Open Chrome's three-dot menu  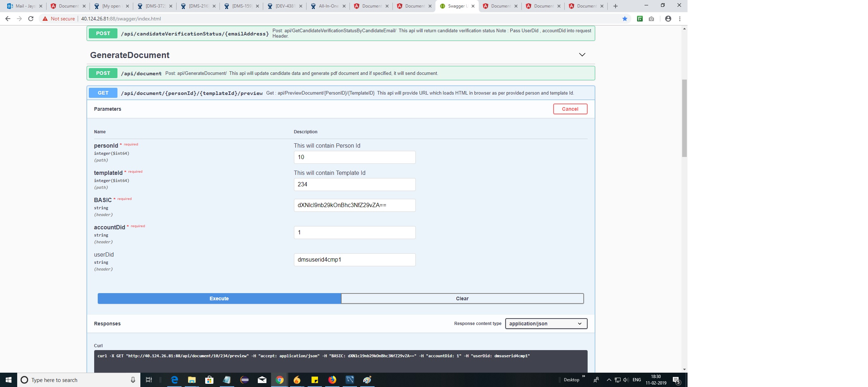(x=680, y=19)
